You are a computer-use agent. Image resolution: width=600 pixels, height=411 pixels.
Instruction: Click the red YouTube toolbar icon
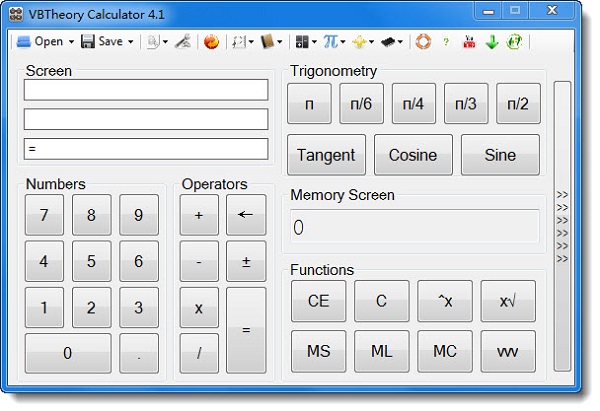(469, 41)
